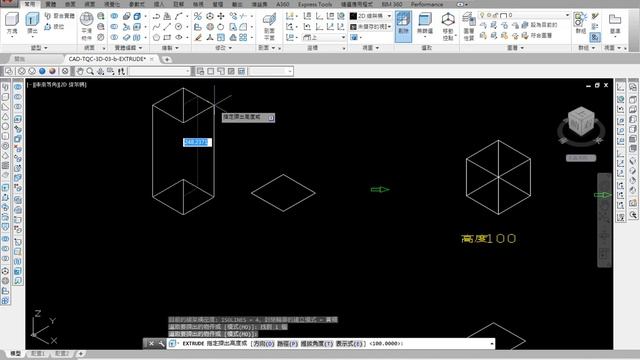Expand the Solid Editing (實體編輯) panel
This screenshot has width=640, height=360.
click(x=128, y=48)
